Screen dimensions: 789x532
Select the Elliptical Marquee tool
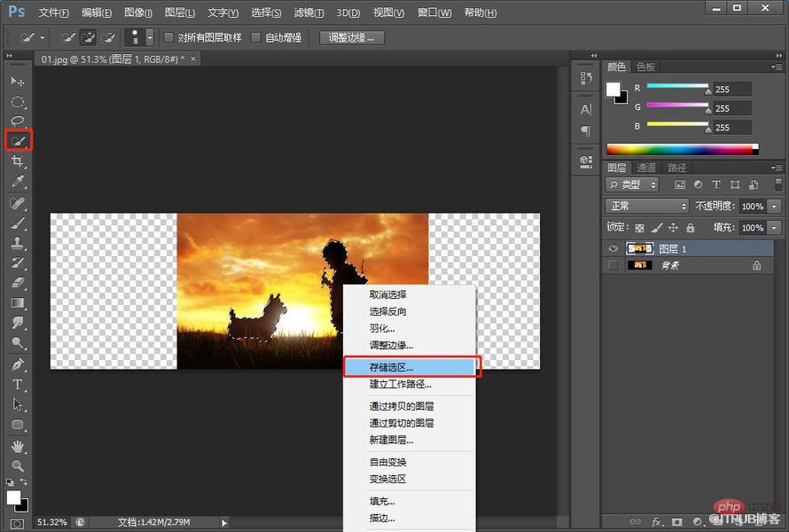18,102
